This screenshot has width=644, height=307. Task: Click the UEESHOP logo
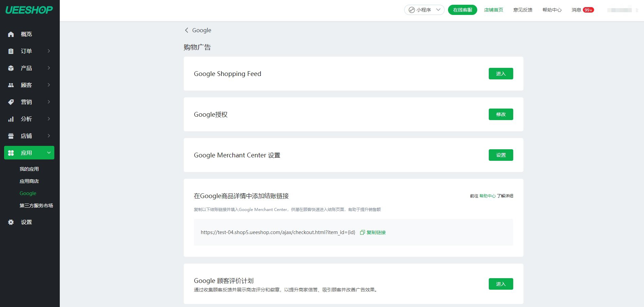pyautogui.click(x=29, y=10)
